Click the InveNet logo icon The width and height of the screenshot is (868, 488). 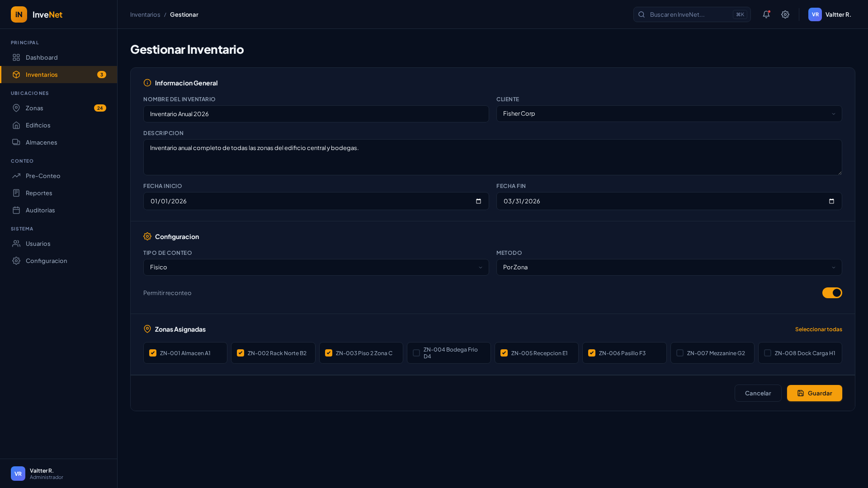tap(19, 14)
